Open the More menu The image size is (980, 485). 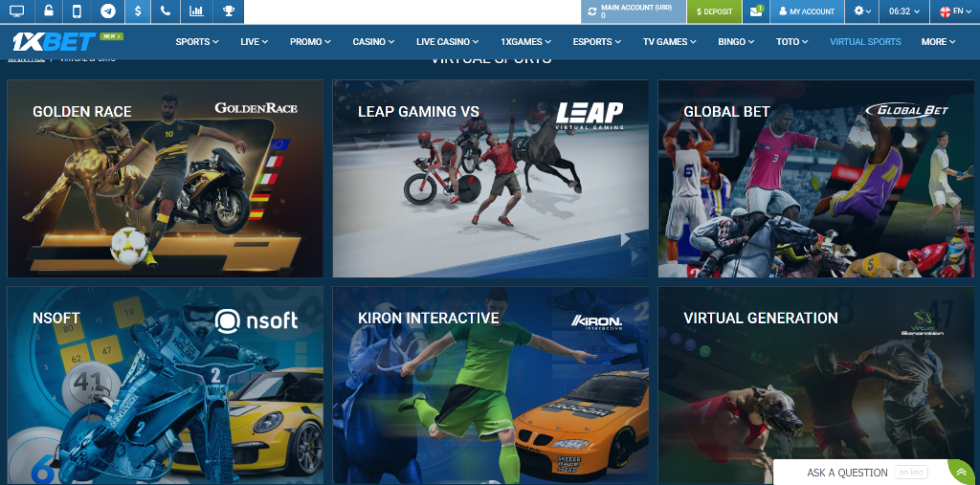pyautogui.click(x=938, y=42)
